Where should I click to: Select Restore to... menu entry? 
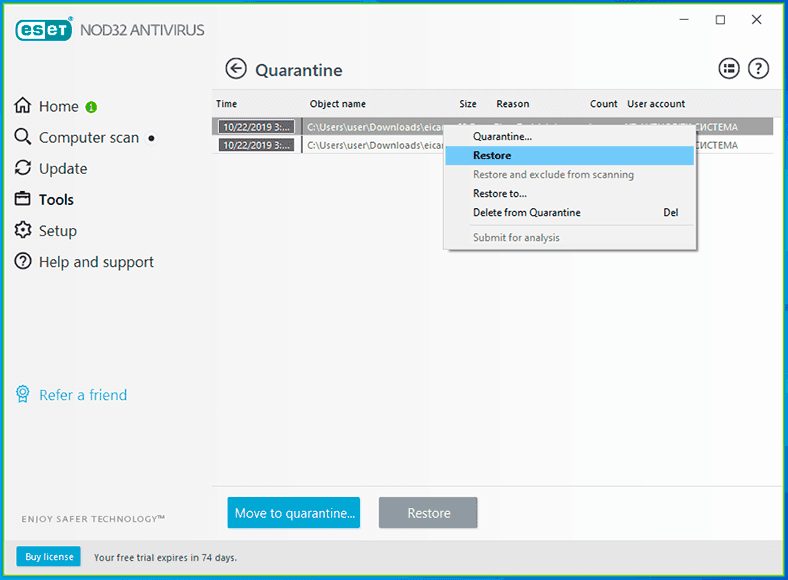click(569, 194)
